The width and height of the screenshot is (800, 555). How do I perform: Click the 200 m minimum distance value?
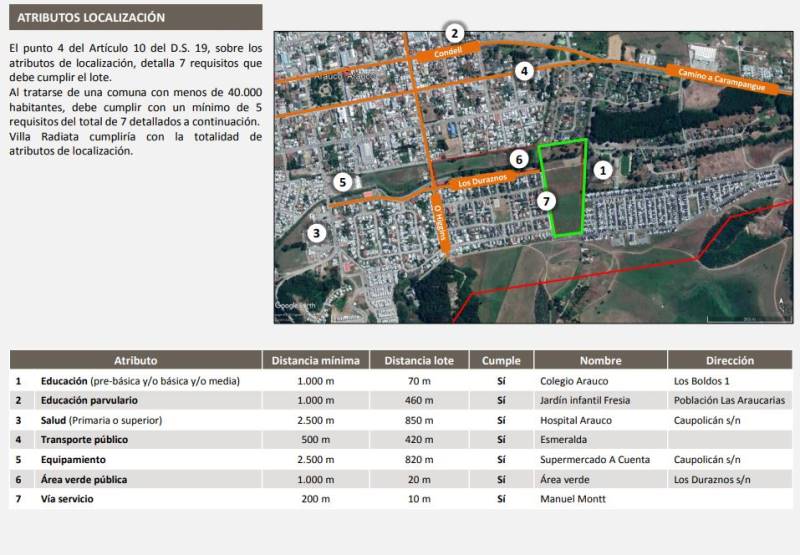315,499
